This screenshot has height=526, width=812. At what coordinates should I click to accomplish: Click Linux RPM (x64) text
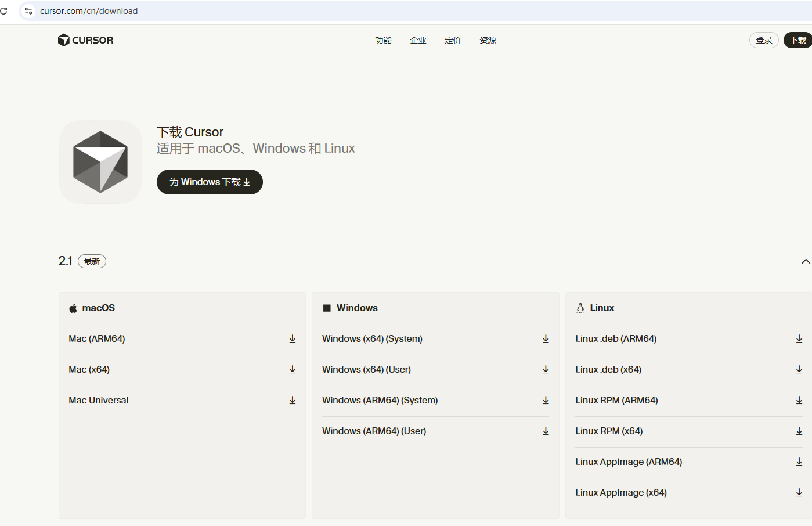click(x=609, y=431)
